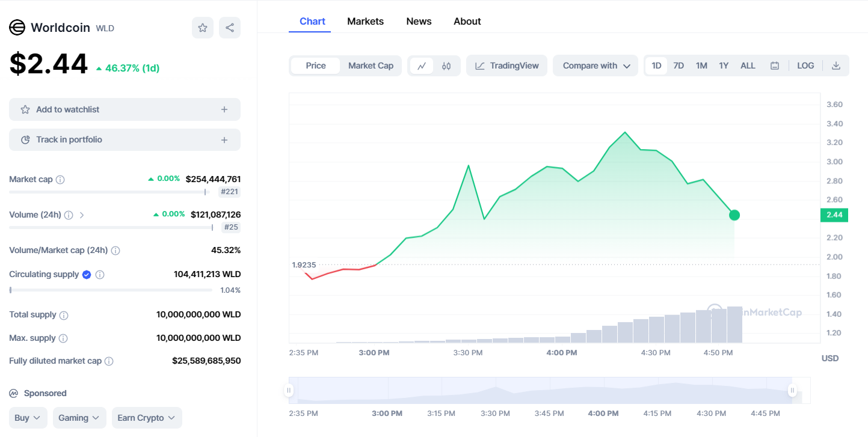This screenshot has height=437, width=868.
Task: Click the 104,411,213 WLD supply value
Action: point(207,274)
